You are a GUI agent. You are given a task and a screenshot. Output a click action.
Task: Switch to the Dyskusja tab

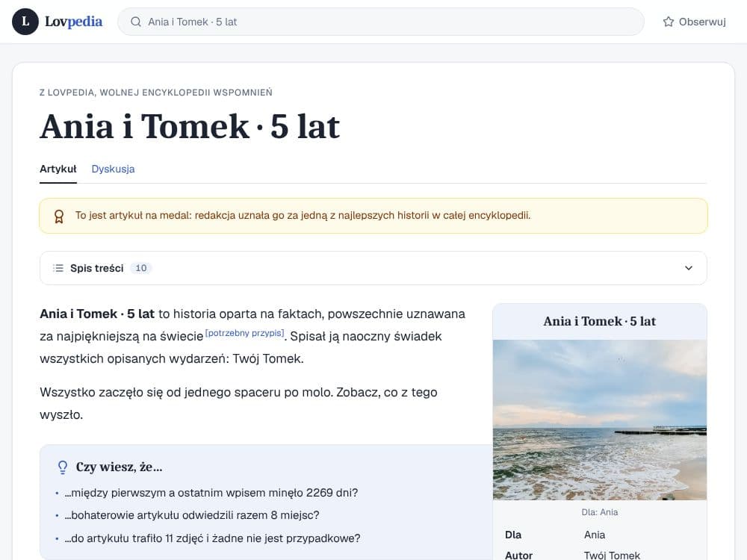tap(113, 169)
